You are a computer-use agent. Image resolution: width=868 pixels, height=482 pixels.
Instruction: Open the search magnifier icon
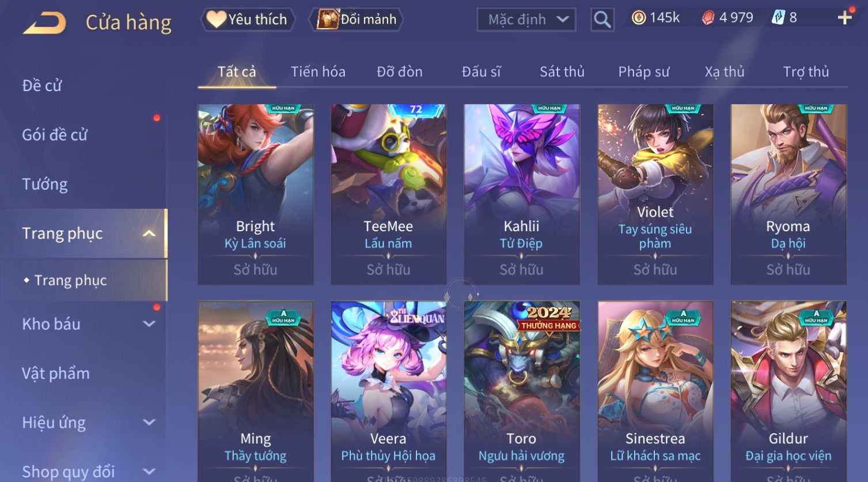tap(602, 20)
